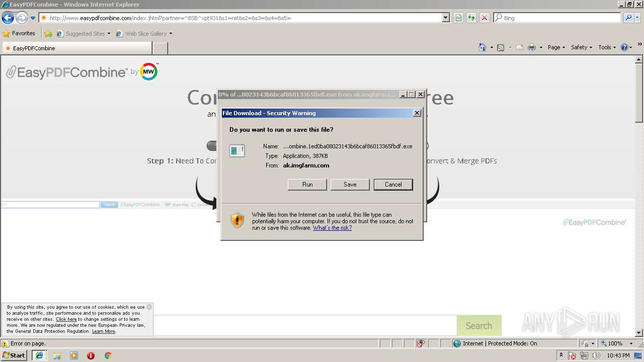The height and width of the screenshot is (362, 644).
Task: Open the What's the risk? link
Action: pyautogui.click(x=332, y=228)
